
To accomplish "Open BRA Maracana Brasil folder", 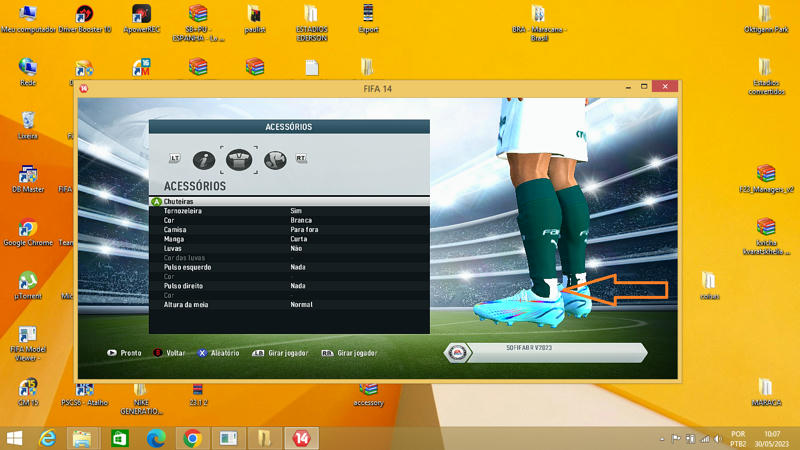I will 539,23.
